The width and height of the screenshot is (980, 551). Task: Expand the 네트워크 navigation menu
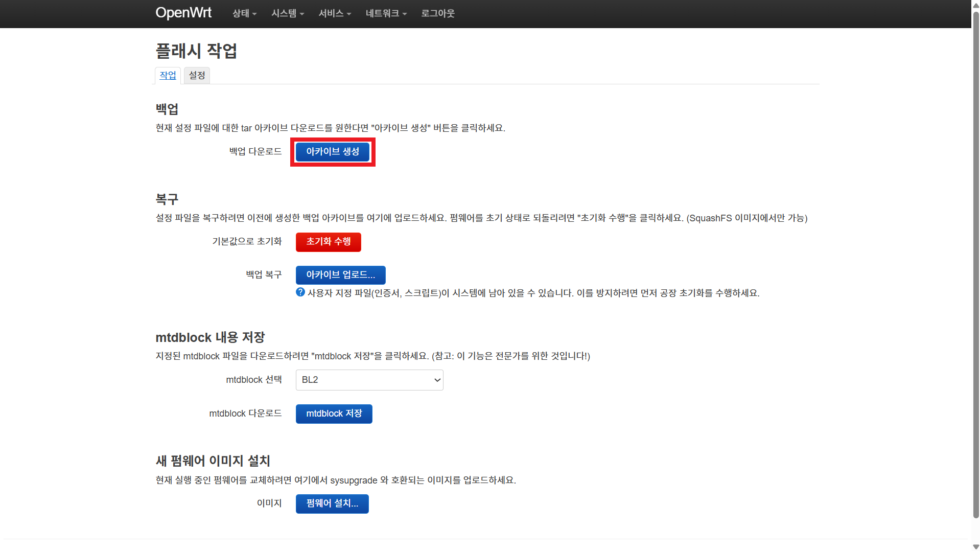click(x=386, y=14)
